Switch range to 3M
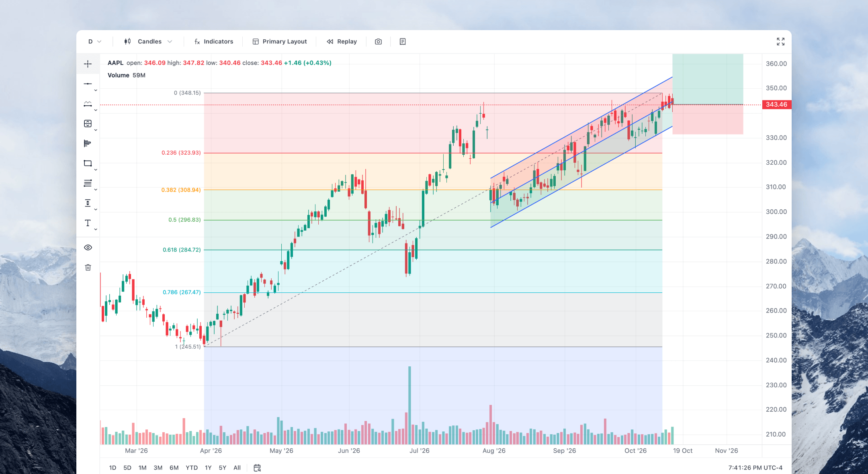The height and width of the screenshot is (474, 868). click(158, 468)
